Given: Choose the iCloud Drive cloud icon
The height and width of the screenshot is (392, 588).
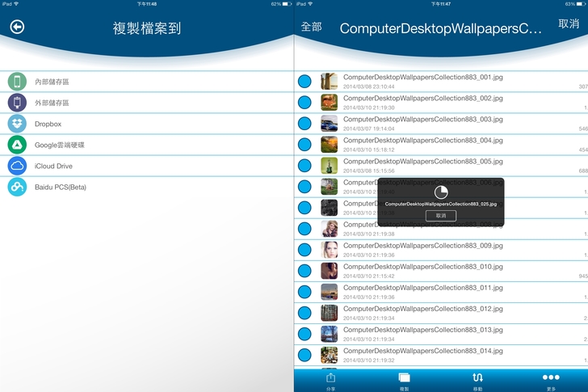Looking at the screenshot, I should [17, 166].
